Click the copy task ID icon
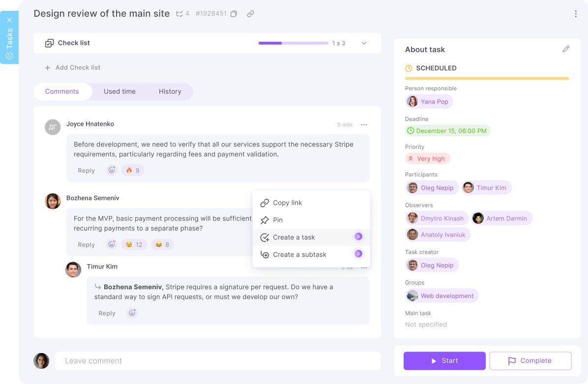This screenshot has width=588, height=384. tap(234, 14)
